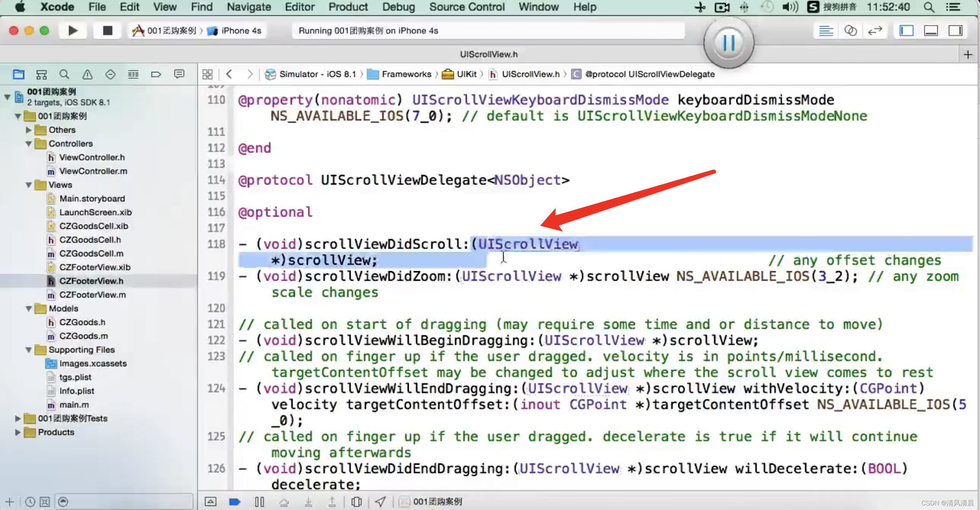This screenshot has height=510, width=980.
Task: Collapse the Views group
Action: point(28,185)
